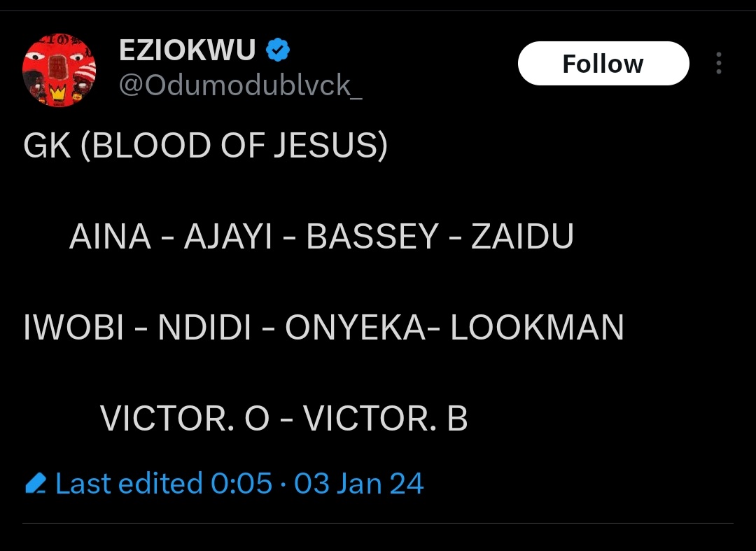Viewport: 756px width, 551px height.
Task: Click the name ZAIDU in the tweet
Action: click(x=522, y=237)
